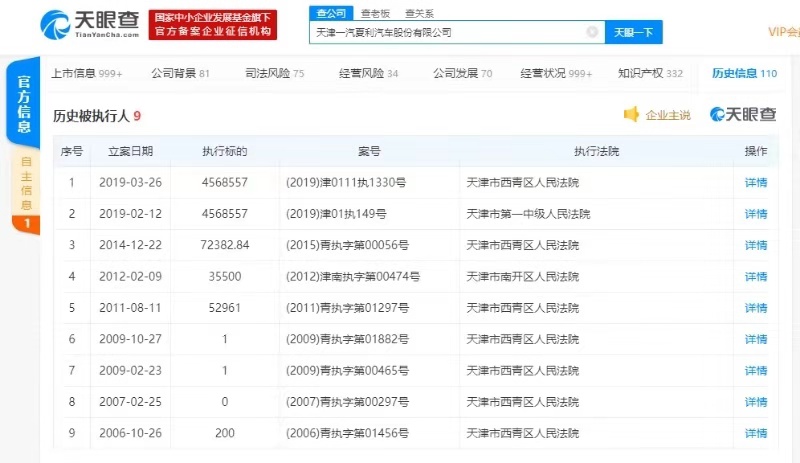Select the date 2009-02-23

[x=131, y=371]
